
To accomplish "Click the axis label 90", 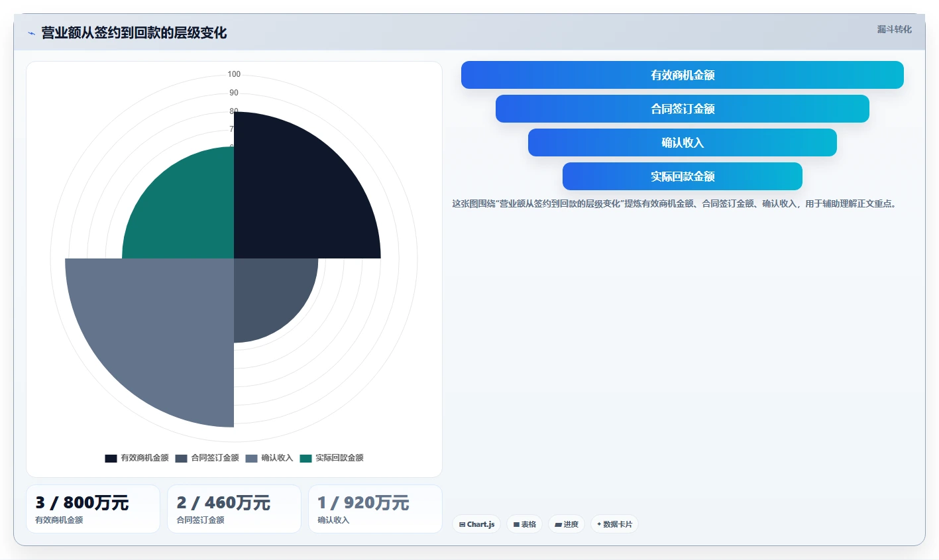I will coord(234,93).
